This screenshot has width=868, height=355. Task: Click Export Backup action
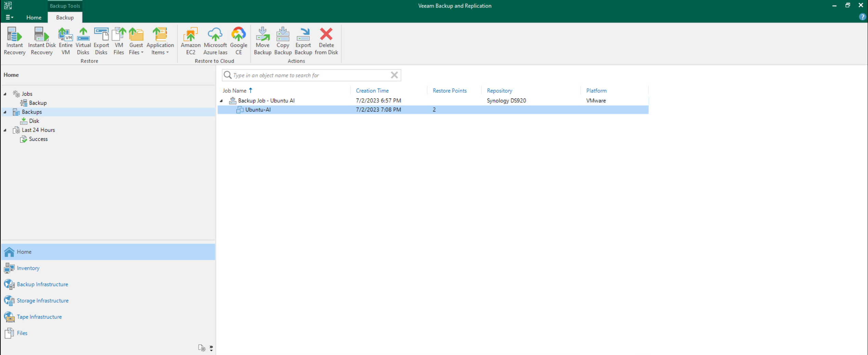tap(303, 41)
